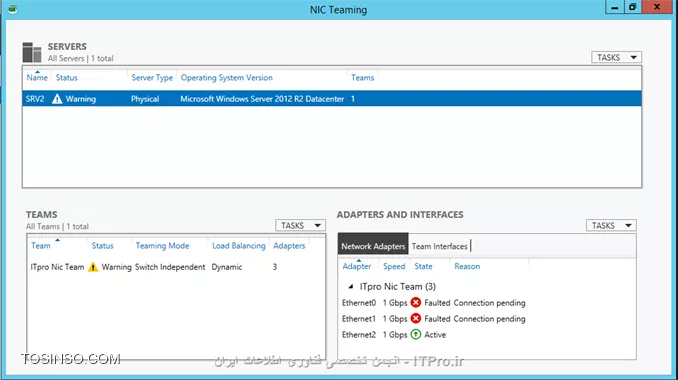Click the 'Warning' status text in SRV2 row
Image resolution: width=678 pixels, height=380 pixels.
click(x=80, y=99)
